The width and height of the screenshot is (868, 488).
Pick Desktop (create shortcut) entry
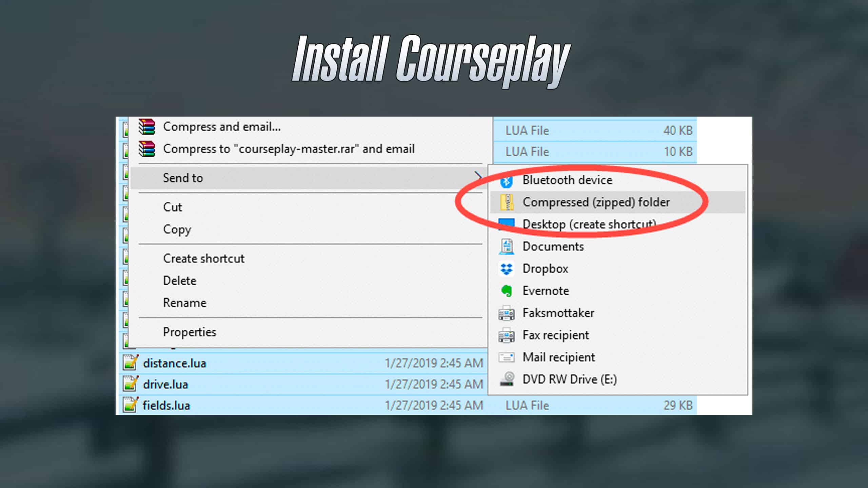[589, 224]
